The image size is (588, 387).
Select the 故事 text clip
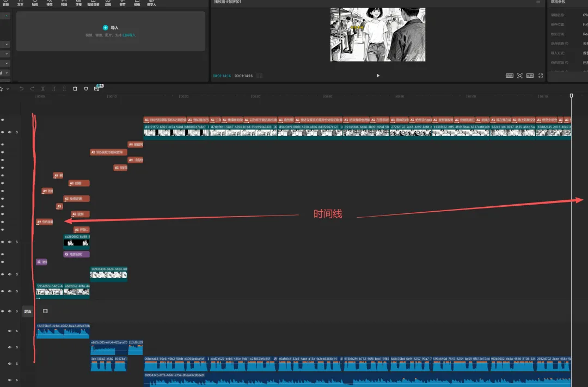click(80, 214)
